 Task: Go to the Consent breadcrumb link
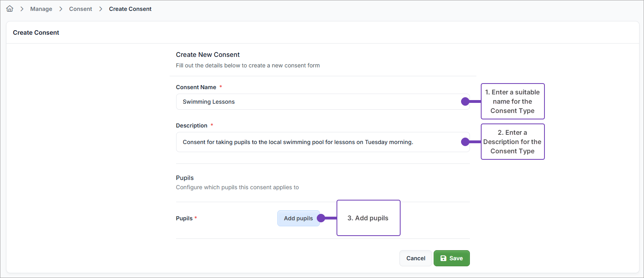(81, 9)
